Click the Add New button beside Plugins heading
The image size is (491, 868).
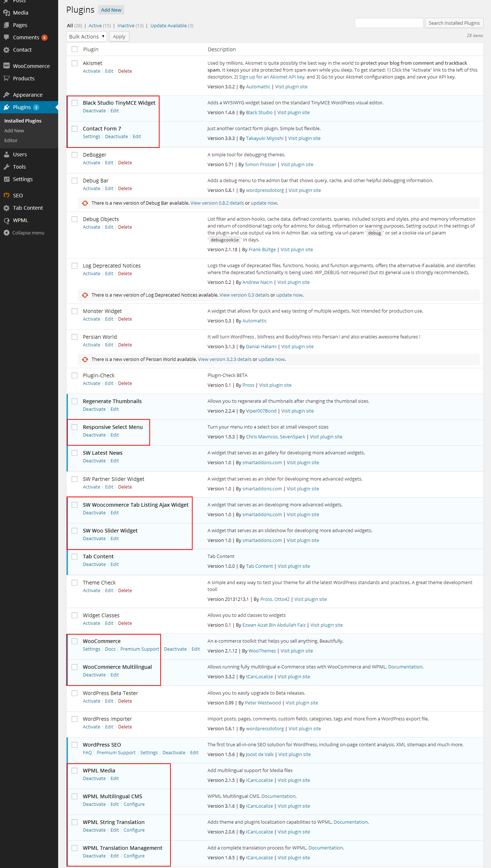coord(111,10)
